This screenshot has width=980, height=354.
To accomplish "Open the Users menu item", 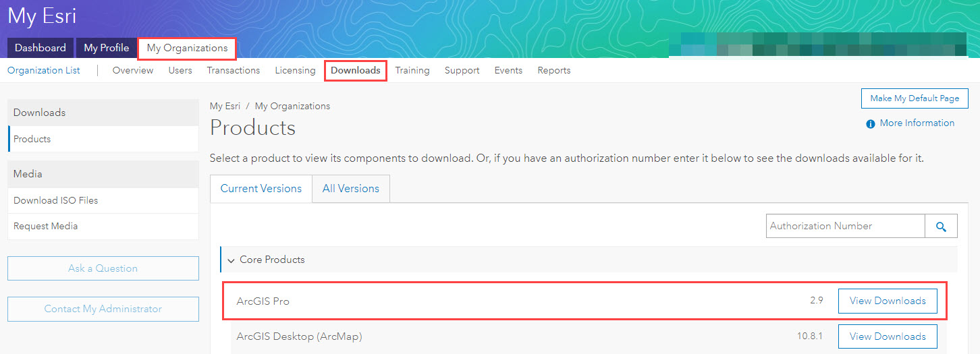I will point(180,70).
